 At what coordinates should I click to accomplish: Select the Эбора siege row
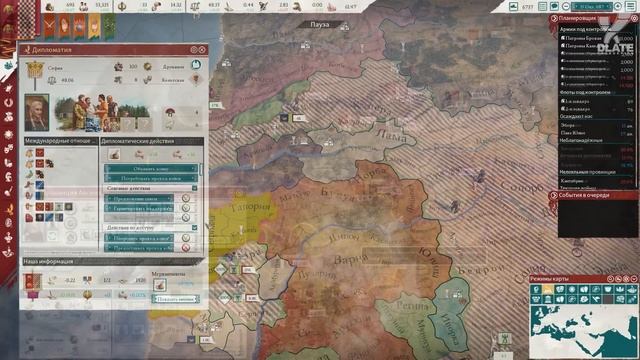click(597, 125)
